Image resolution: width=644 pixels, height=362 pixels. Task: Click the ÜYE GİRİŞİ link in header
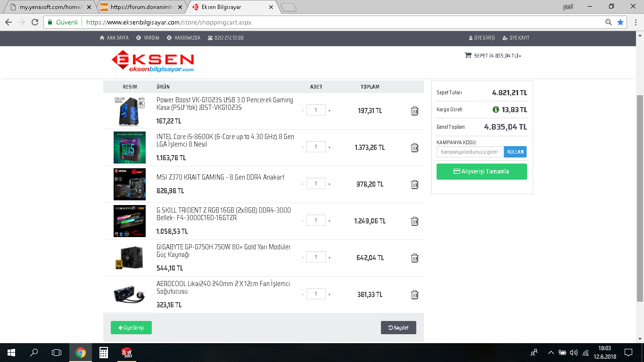tap(482, 38)
